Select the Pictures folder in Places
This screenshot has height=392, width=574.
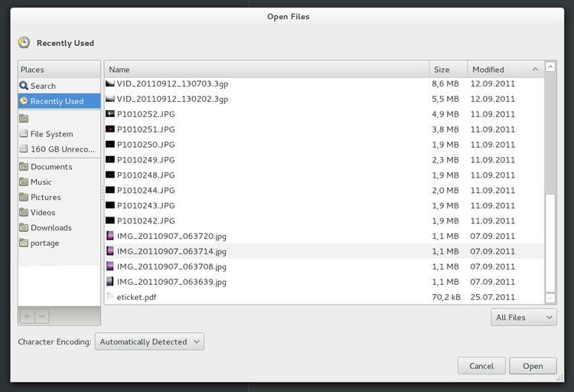(45, 198)
